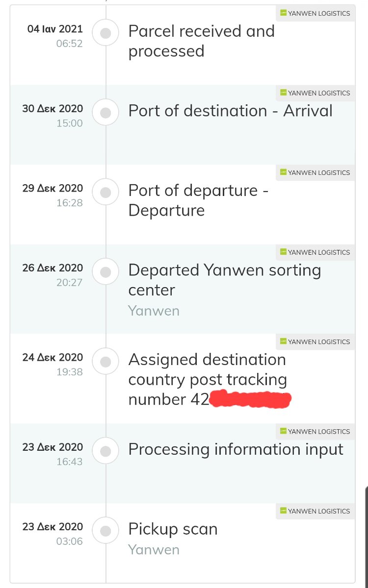This screenshot has height=588, width=368.
Task: Click the Departed Yanwen sorting center text
Action: pyautogui.click(x=225, y=280)
